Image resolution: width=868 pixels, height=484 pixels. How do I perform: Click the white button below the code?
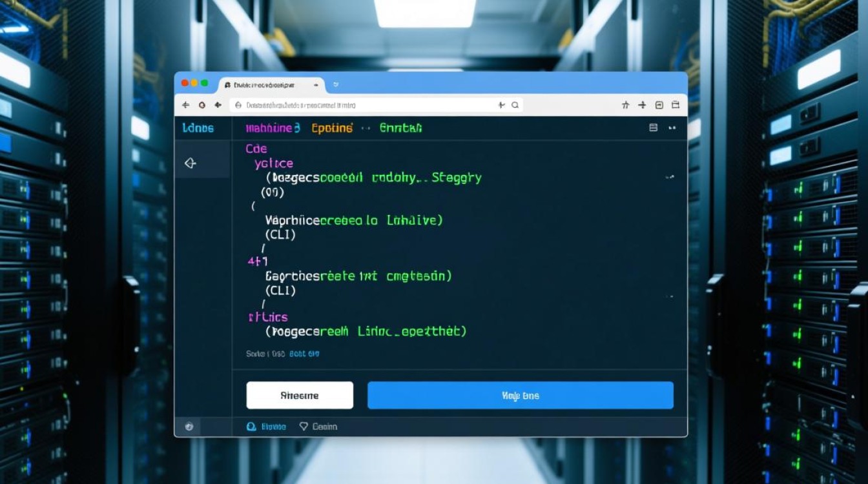[x=300, y=396]
